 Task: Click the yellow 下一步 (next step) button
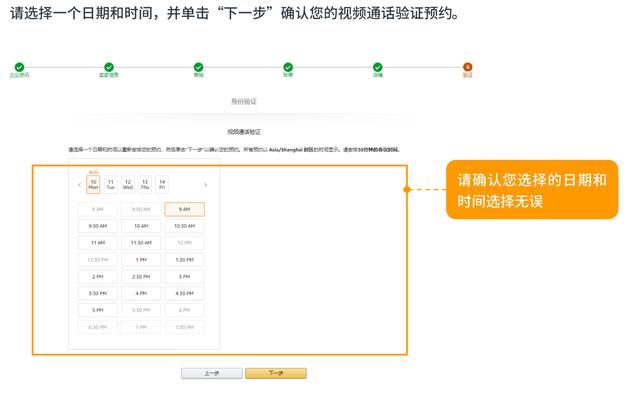coord(276,373)
